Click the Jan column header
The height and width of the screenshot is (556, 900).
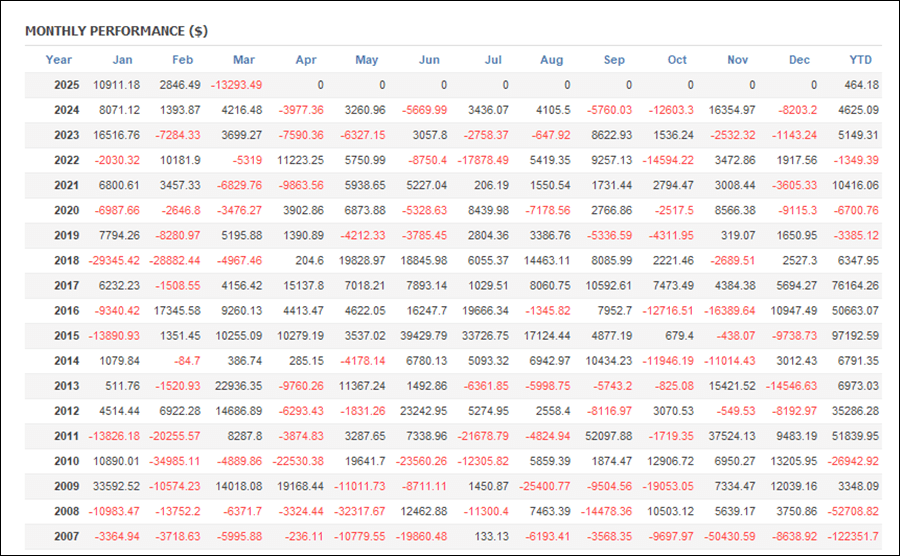point(122,60)
